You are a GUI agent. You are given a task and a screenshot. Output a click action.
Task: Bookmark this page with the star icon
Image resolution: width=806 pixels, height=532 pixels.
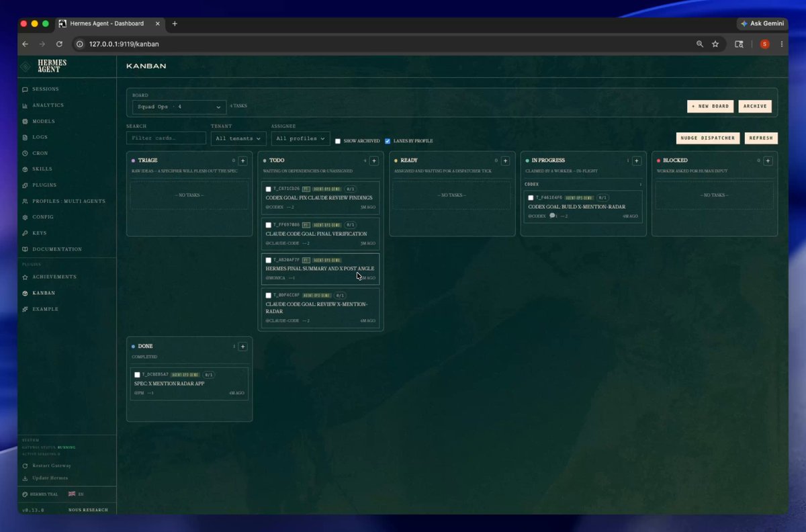click(x=715, y=44)
